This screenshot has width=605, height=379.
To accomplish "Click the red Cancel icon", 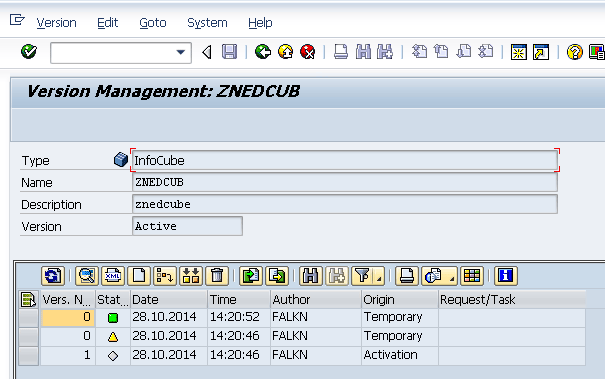I will 308,52.
